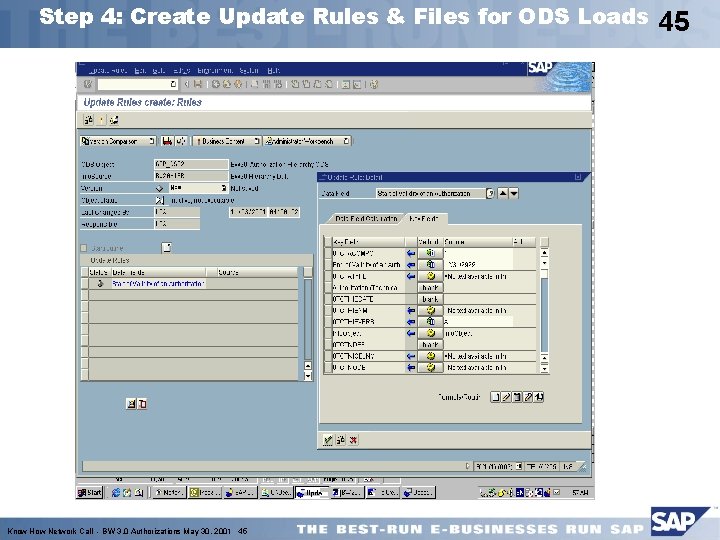Click the Data Field text box in detail dialog
Image resolution: width=720 pixels, height=540 pixels.
point(430,193)
